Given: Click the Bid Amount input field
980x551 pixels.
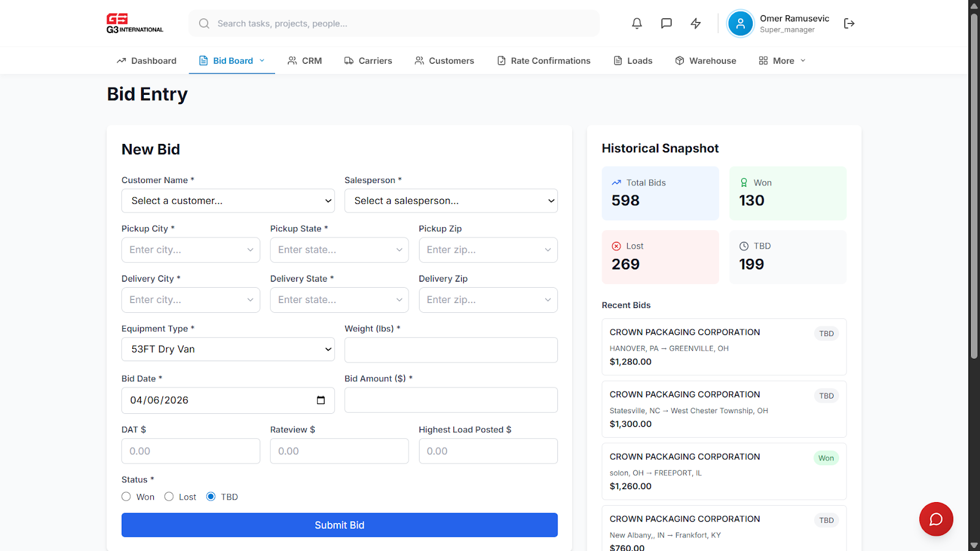Looking at the screenshot, I should coord(451,400).
